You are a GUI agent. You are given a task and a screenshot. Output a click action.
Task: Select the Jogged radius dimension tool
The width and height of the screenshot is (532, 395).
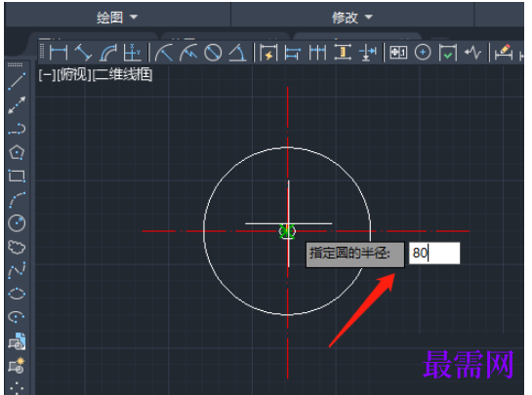(x=188, y=53)
